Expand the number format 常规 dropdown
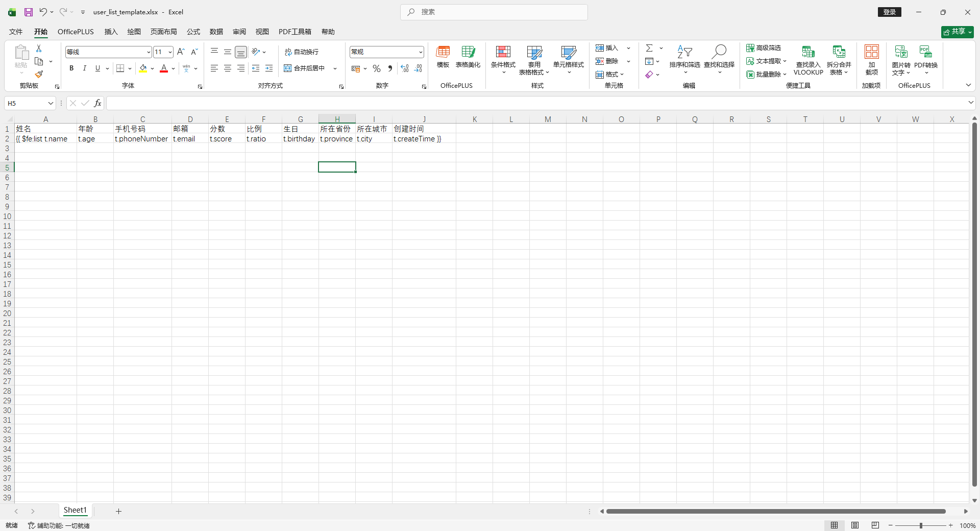Viewport: 980px width, 531px height. pyautogui.click(x=421, y=52)
